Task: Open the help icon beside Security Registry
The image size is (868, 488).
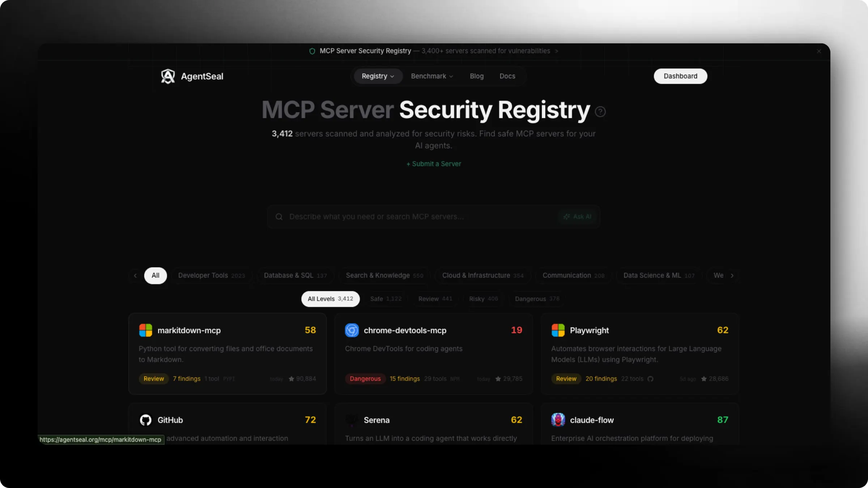Action: point(600,112)
